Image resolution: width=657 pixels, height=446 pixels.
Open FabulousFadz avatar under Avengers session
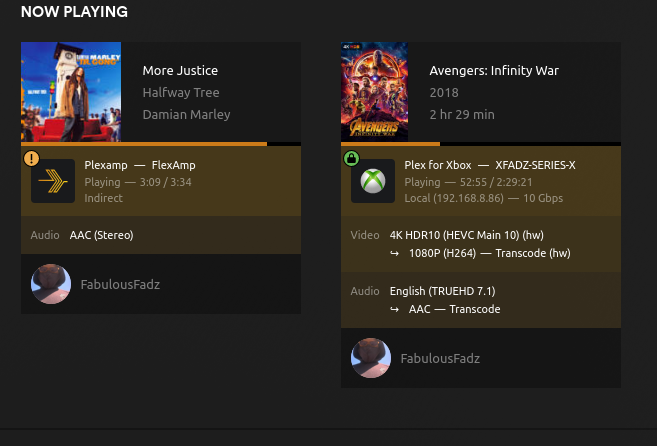[371, 358]
